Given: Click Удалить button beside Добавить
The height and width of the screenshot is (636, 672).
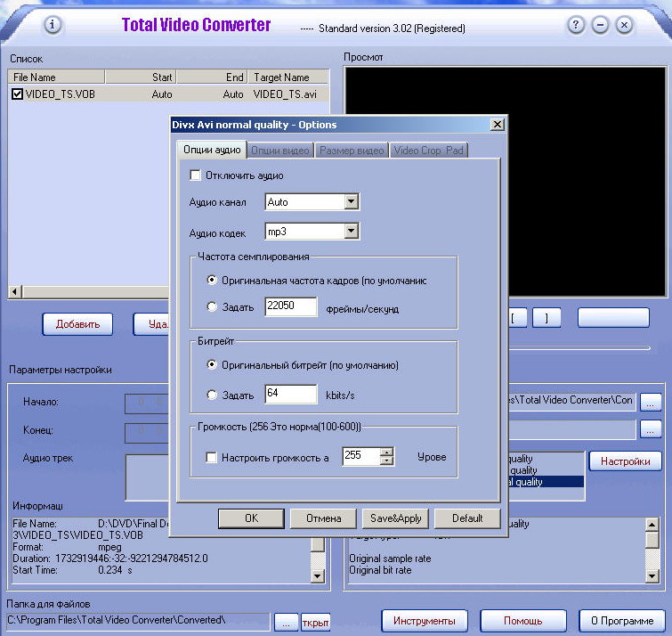Looking at the screenshot, I should pyautogui.click(x=151, y=323).
